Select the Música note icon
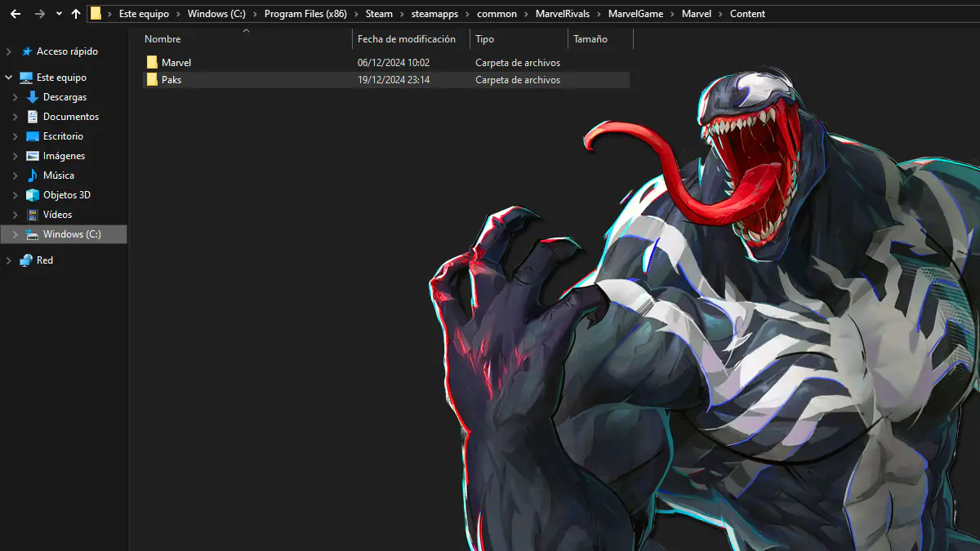Image resolution: width=980 pixels, height=551 pixels. 33,176
